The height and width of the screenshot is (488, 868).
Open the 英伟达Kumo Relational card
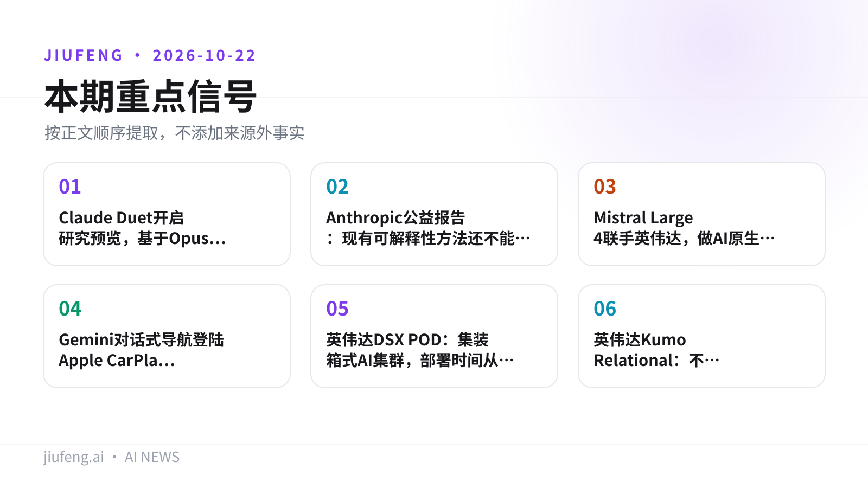click(701, 336)
